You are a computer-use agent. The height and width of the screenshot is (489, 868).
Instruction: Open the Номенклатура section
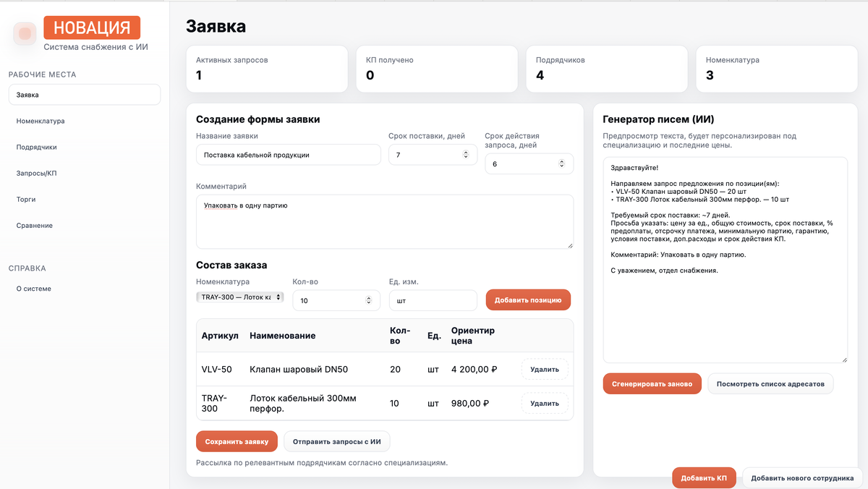85,121
